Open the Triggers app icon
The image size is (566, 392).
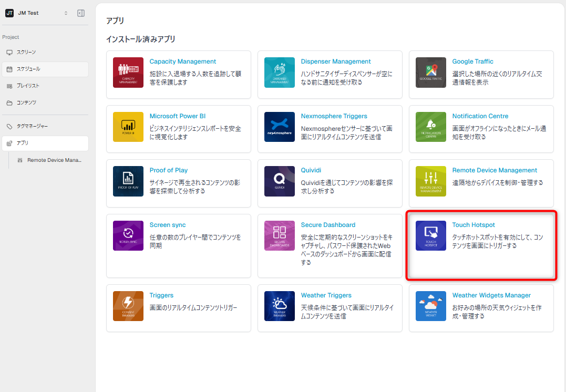pyautogui.click(x=128, y=306)
